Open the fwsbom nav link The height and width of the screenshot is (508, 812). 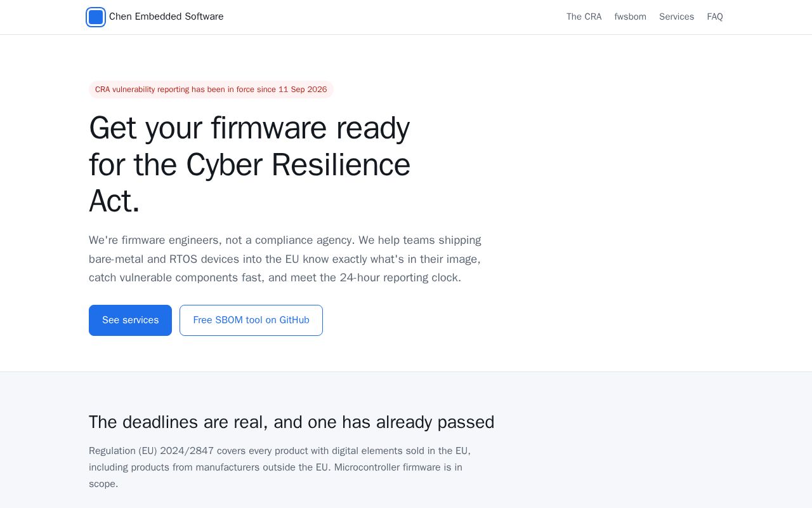tap(630, 17)
